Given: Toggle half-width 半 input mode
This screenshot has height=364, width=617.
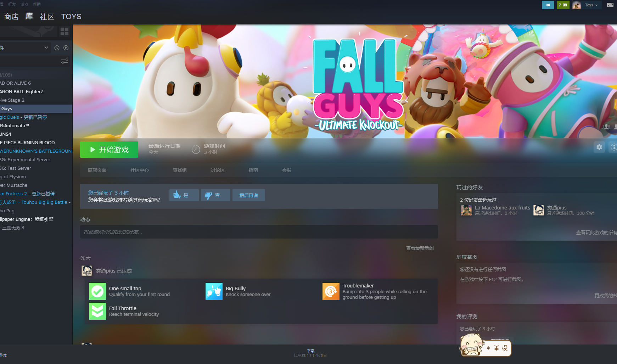Looking at the screenshot, I should point(497,348).
